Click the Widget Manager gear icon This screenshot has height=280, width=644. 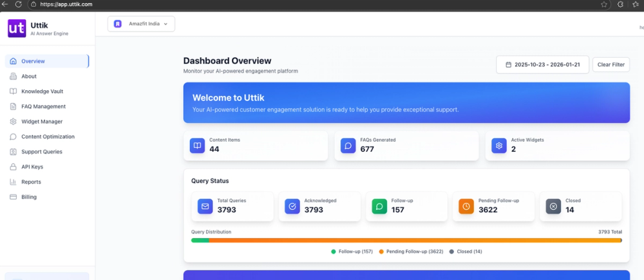pos(13,122)
